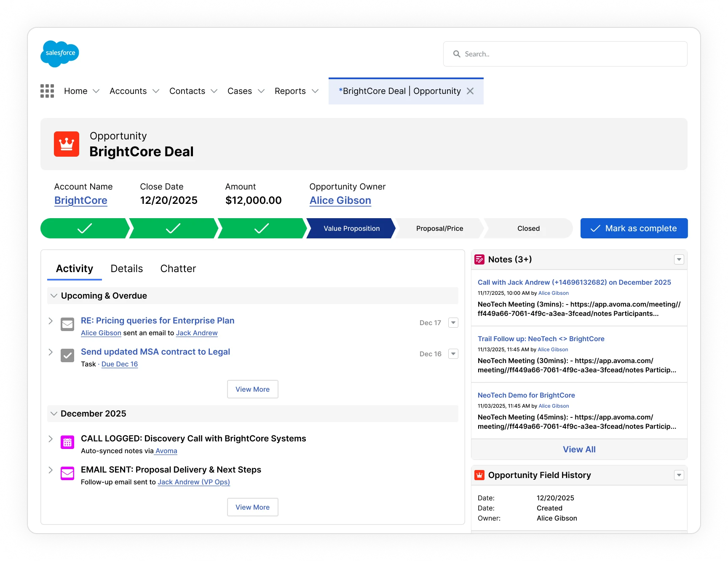Click the search magnifying glass icon
728x561 pixels.
[456, 53]
